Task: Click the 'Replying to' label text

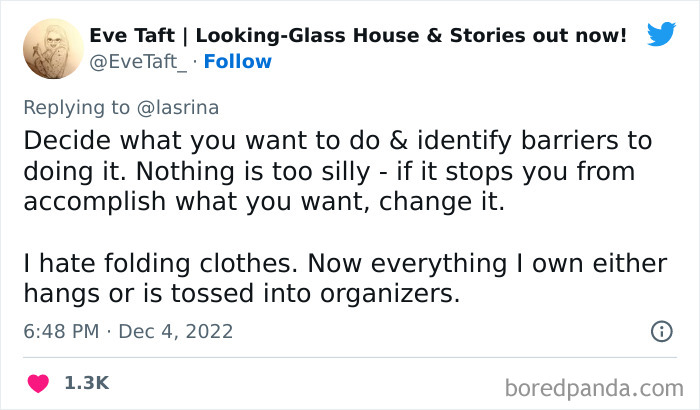Action: pyautogui.click(x=76, y=108)
